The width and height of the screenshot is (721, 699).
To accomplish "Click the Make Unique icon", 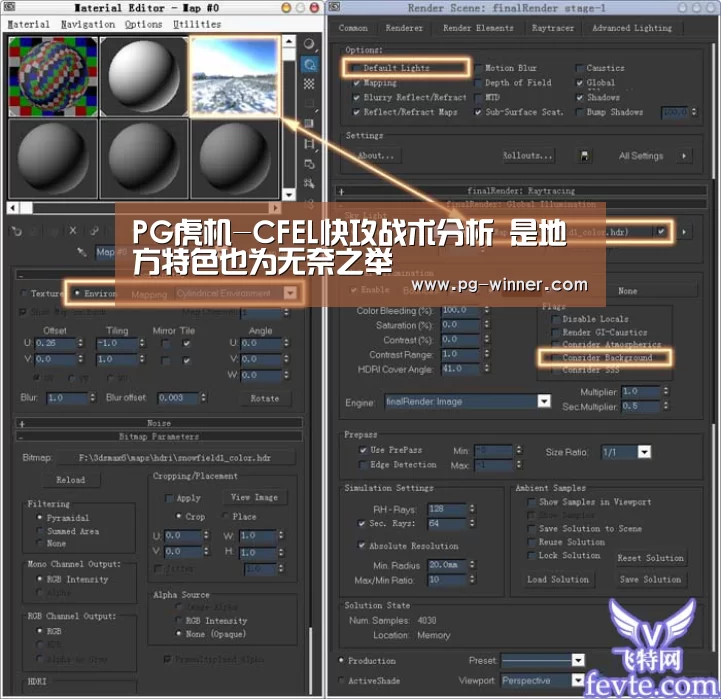I will (94, 231).
